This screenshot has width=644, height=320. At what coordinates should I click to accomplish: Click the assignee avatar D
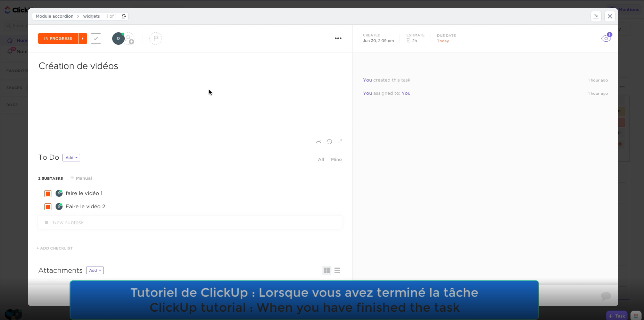pos(118,39)
